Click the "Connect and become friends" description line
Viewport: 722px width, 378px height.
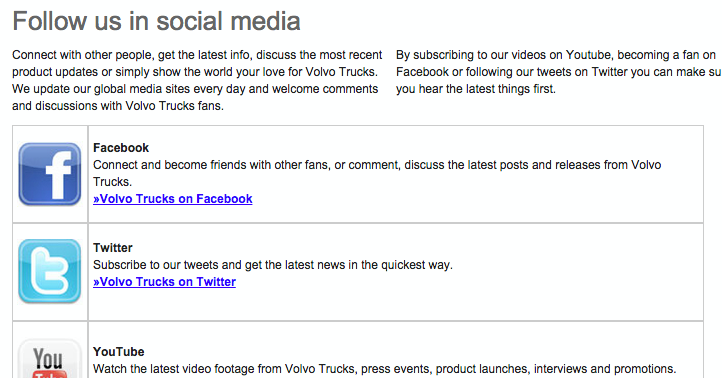(377, 165)
